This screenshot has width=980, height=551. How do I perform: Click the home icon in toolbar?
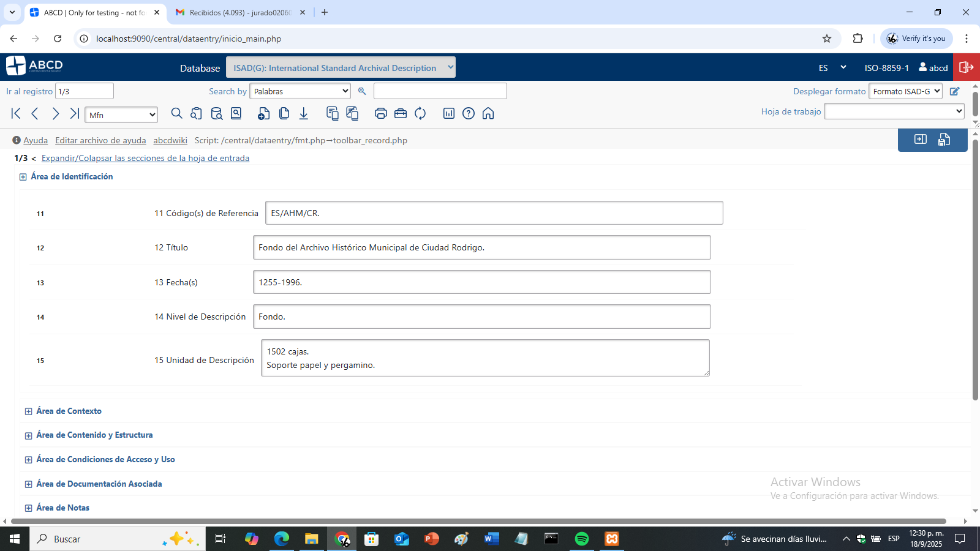click(488, 113)
